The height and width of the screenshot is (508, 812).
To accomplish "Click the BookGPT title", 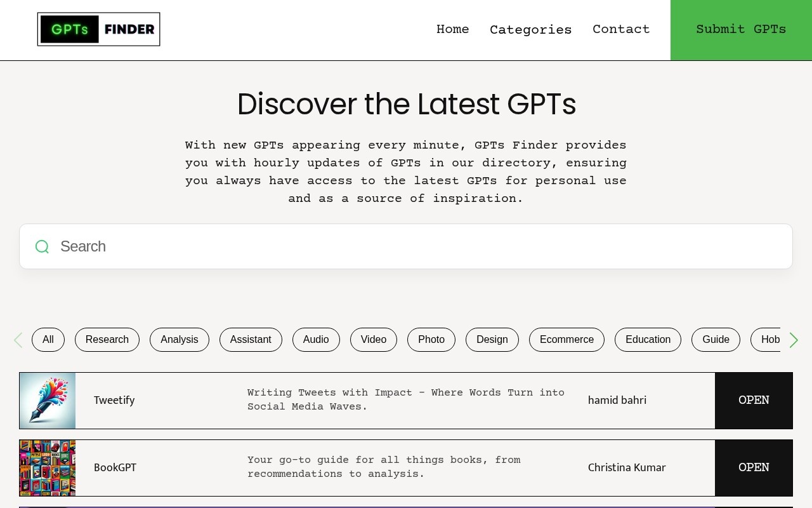I will click(x=115, y=468).
